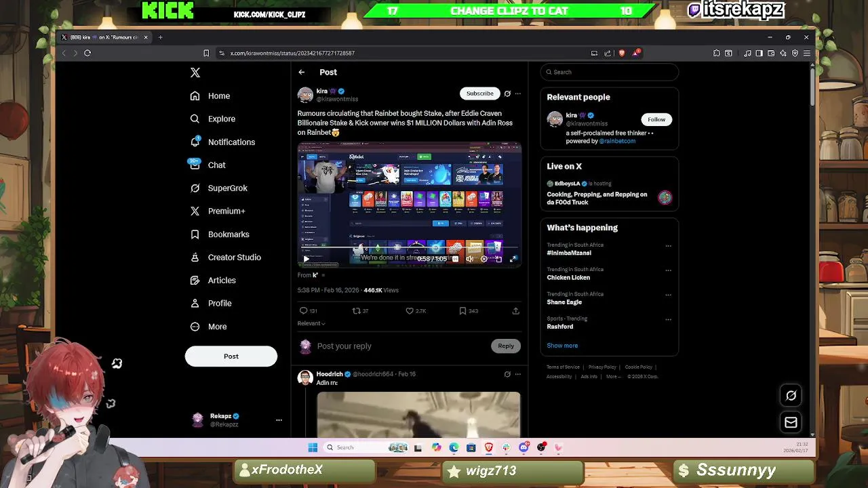Image resolution: width=868 pixels, height=488 pixels.
Task: Follow kira in Relevant people
Action: 656,119
